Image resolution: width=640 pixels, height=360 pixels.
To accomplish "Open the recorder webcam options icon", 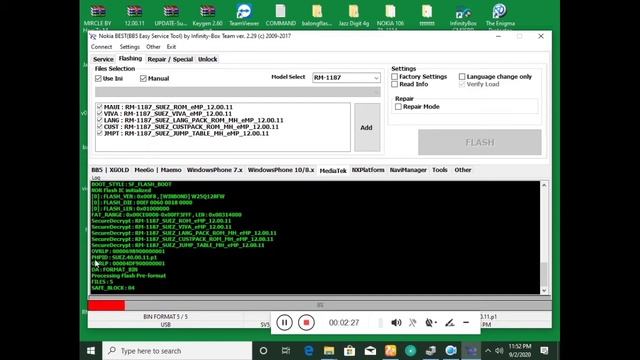I will pos(430,322).
